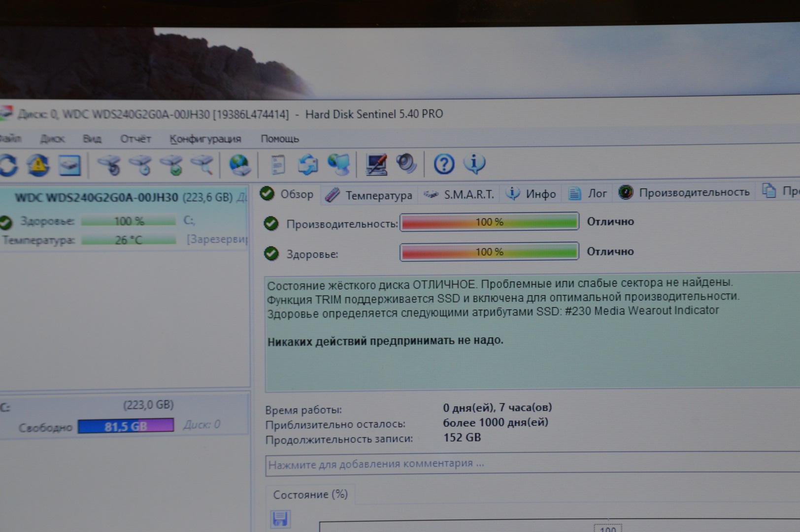Click the save floppy disk icon
The width and height of the screenshot is (800, 532).
[281, 519]
